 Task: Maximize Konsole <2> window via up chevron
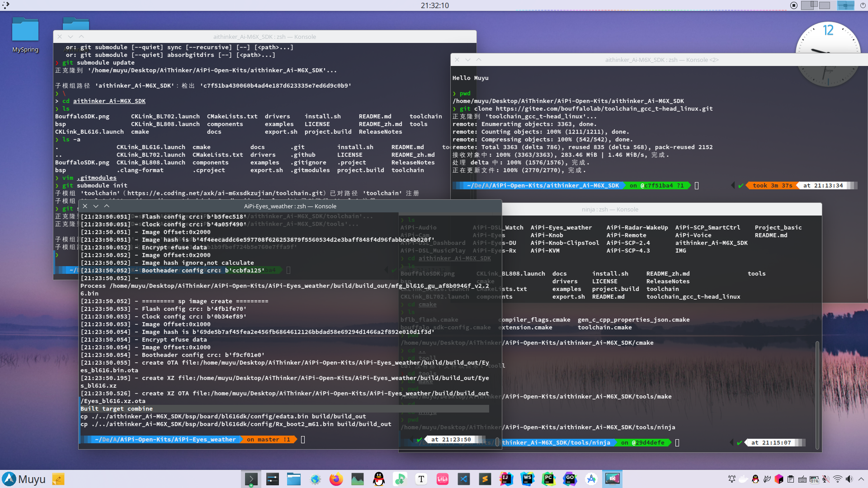tap(479, 60)
